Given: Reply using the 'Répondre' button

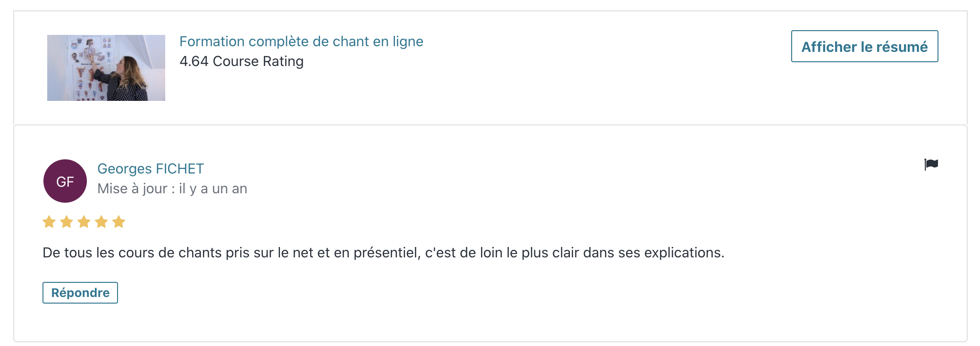Looking at the screenshot, I should pyautogui.click(x=80, y=293).
